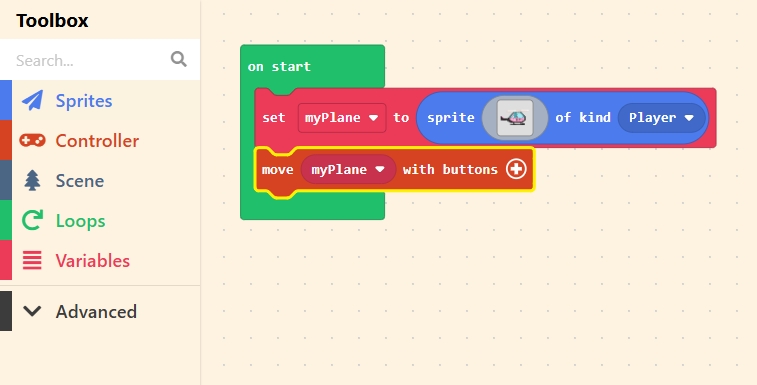The width and height of the screenshot is (757, 385).
Task: Click the 'with buttons' text
Action: tap(450, 170)
